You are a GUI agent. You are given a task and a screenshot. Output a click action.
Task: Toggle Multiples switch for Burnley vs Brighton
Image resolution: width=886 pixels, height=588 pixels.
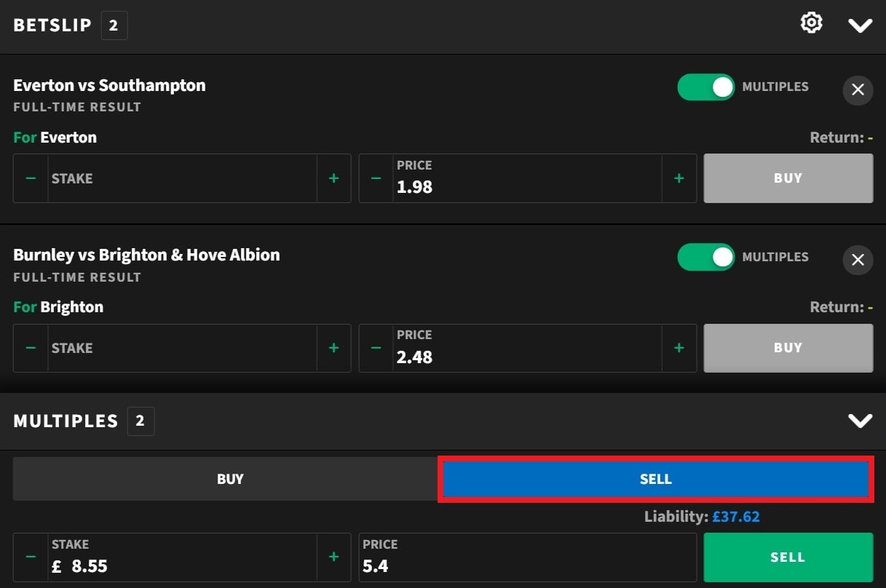705,257
